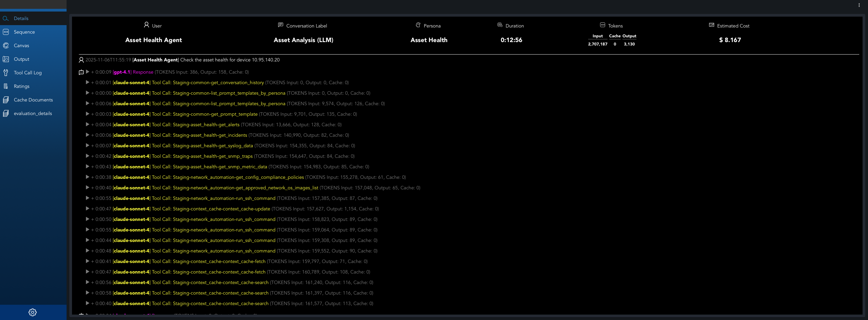Click the Tool Call Log wrench icon
The image size is (868, 320).
coord(6,73)
